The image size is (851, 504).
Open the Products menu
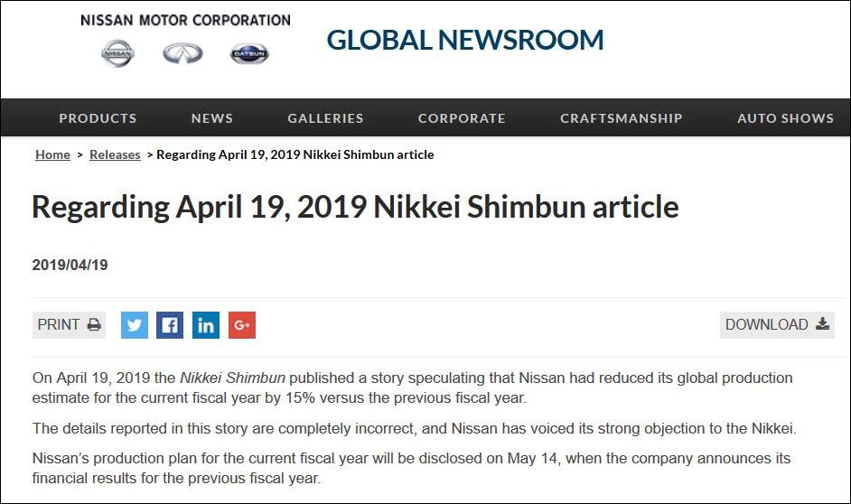click(98, 118)
